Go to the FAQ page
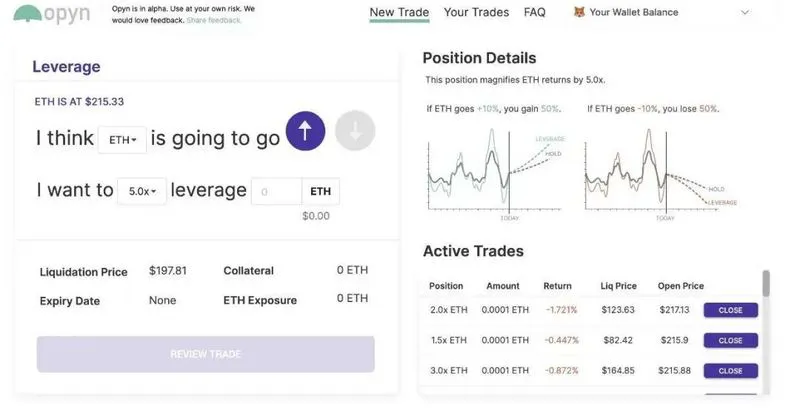800x416 pixels. 535,13
